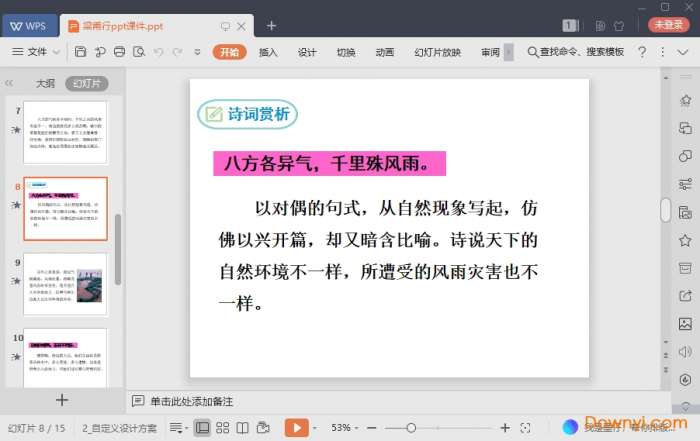
Task: Click the window count icon in title bar
Action: click(570, 25)
